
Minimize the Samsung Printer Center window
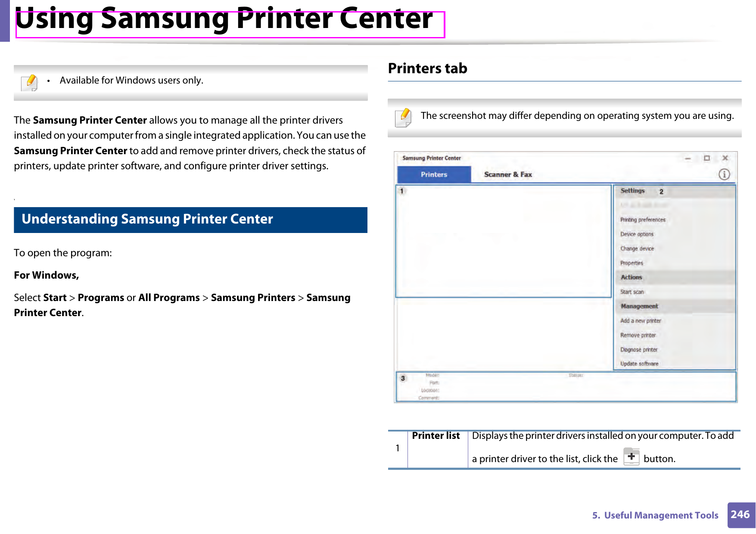(x=689, y=158)
